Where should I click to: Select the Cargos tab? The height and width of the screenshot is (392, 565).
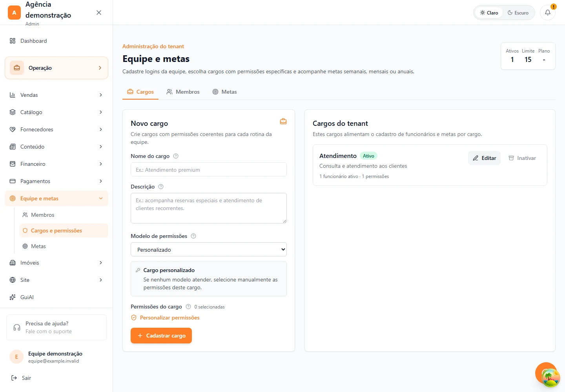pos(140,92)
